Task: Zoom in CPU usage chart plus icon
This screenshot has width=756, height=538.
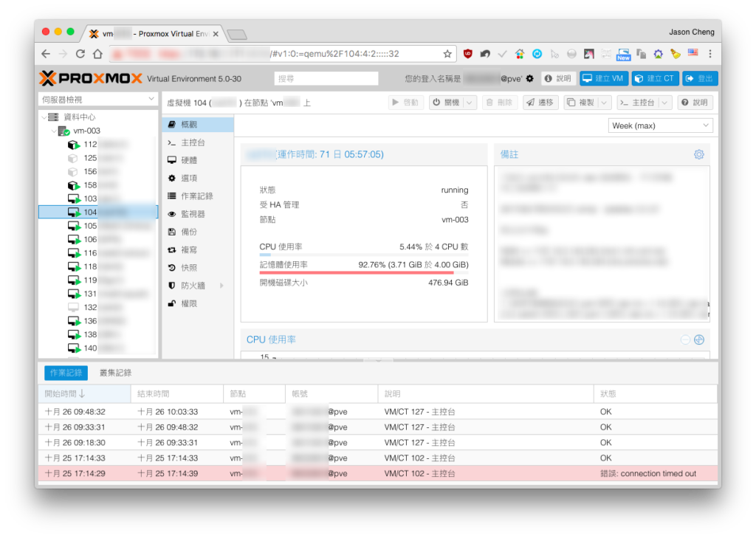Action: pyautogui.click(x=699, y=340)
